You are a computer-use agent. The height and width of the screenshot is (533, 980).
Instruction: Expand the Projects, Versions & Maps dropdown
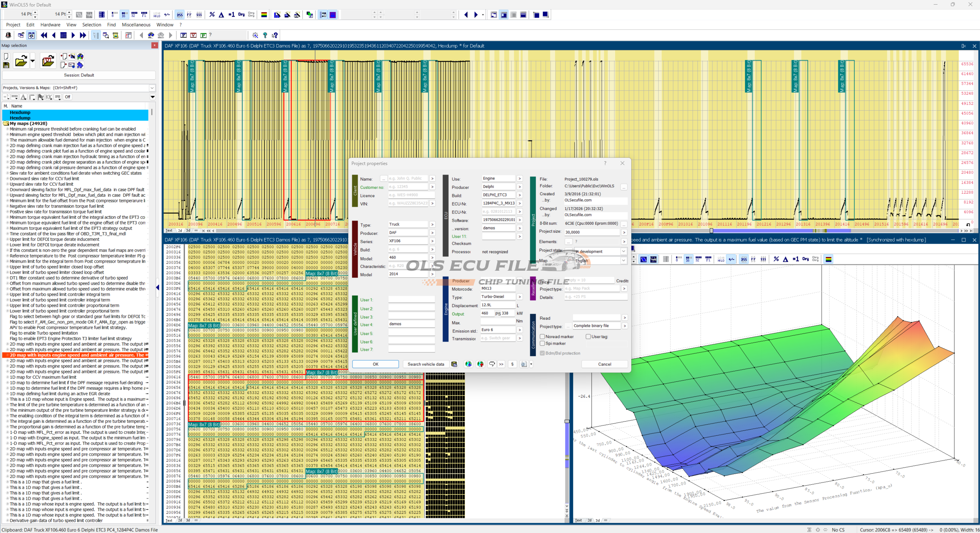point(152,88)
